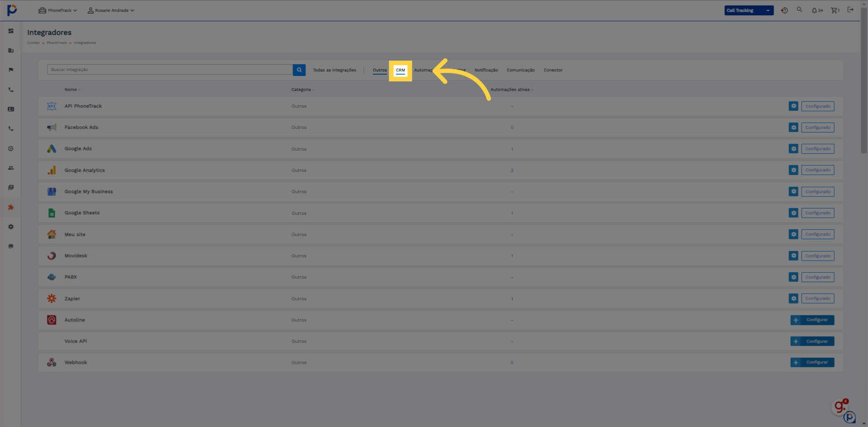Open the flag icon in the sidebar

tap(11, 70)
